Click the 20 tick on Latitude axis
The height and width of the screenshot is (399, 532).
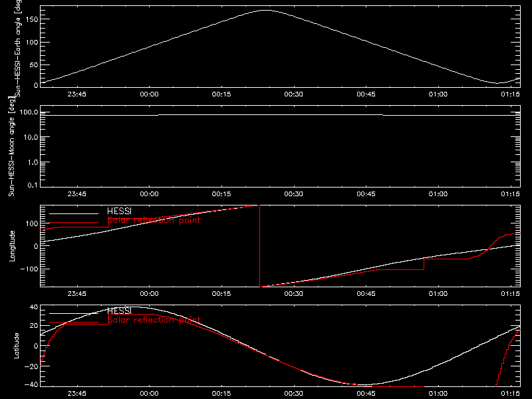[x=34, y=326]
